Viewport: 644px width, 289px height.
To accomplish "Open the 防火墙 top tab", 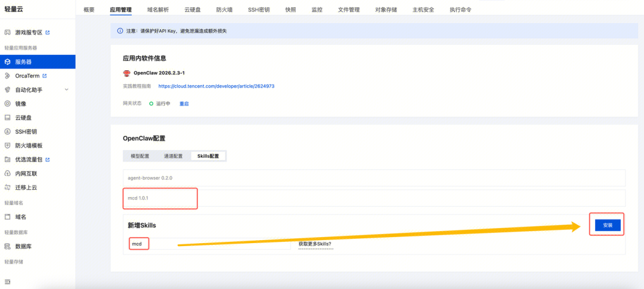I will coord(224,10).
